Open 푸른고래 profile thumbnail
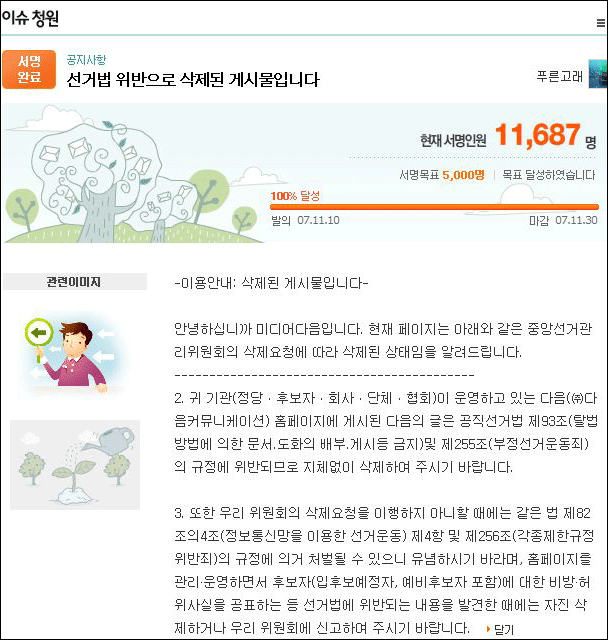 (597, 73)
